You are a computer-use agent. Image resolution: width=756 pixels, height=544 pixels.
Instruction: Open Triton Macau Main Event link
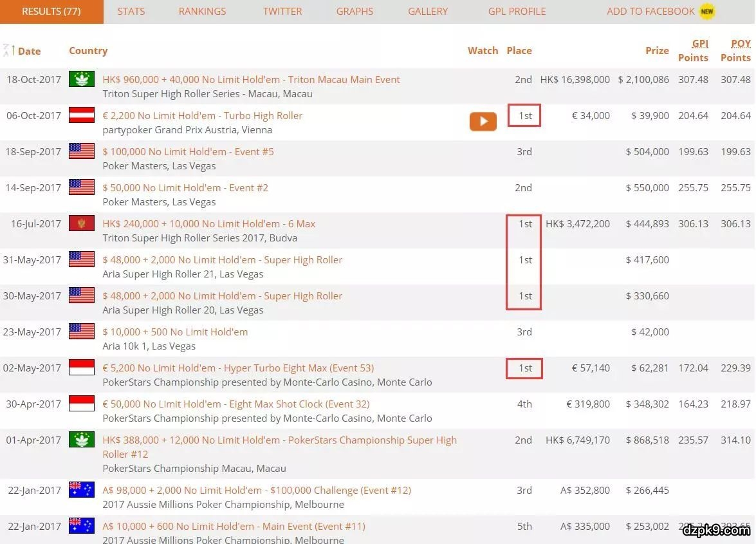[251, 79]
